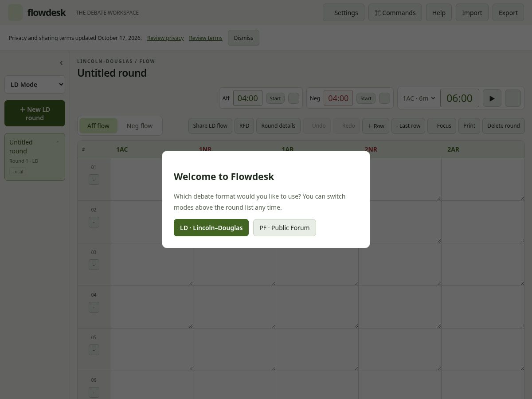Switch to the Aff flow tab
Screen dimensions: 532x399
point(98,126)
